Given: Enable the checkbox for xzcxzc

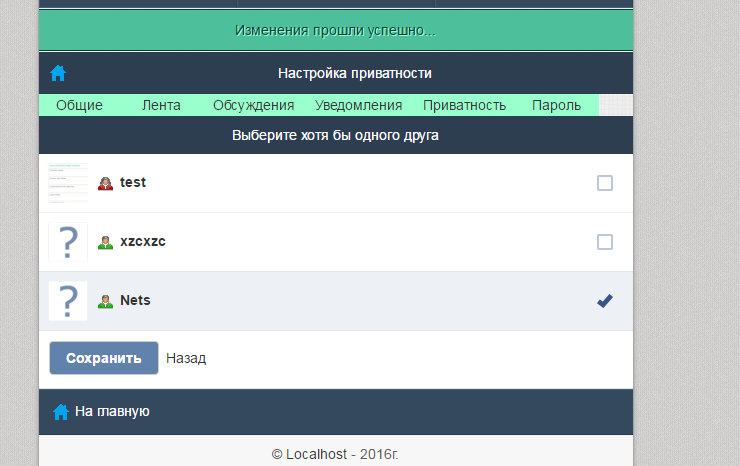Looking at the screenshot, I should click(605, 242).
